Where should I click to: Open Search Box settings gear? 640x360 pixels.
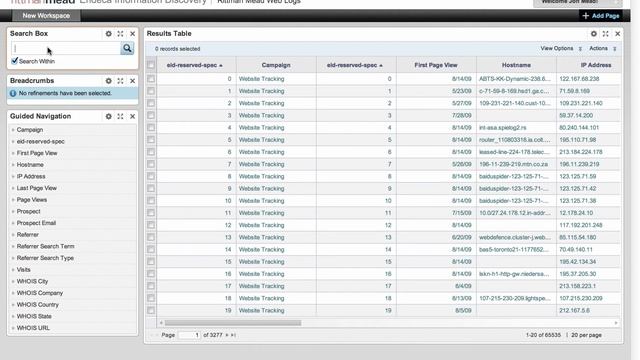(109, 34)
